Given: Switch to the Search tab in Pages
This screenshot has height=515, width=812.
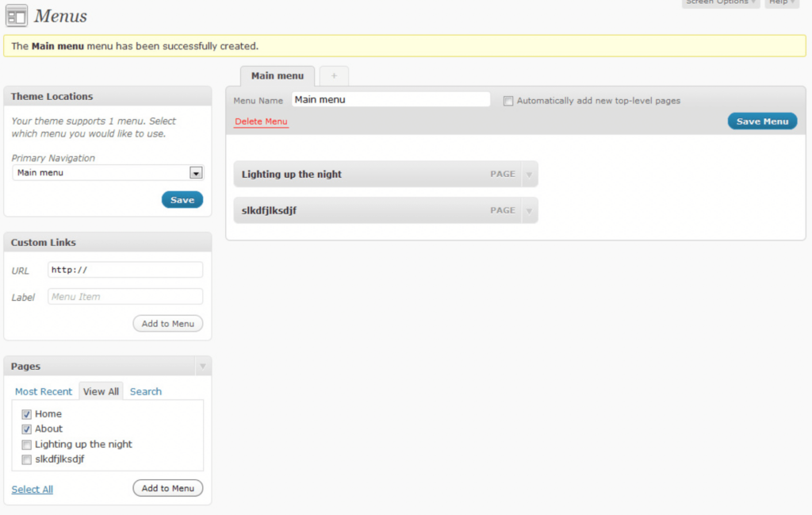Looking at the screenshot, I should [145, 391].
